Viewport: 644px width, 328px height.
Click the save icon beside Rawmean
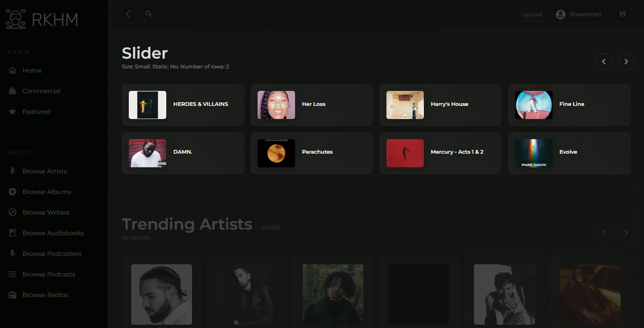coord(622,14)
